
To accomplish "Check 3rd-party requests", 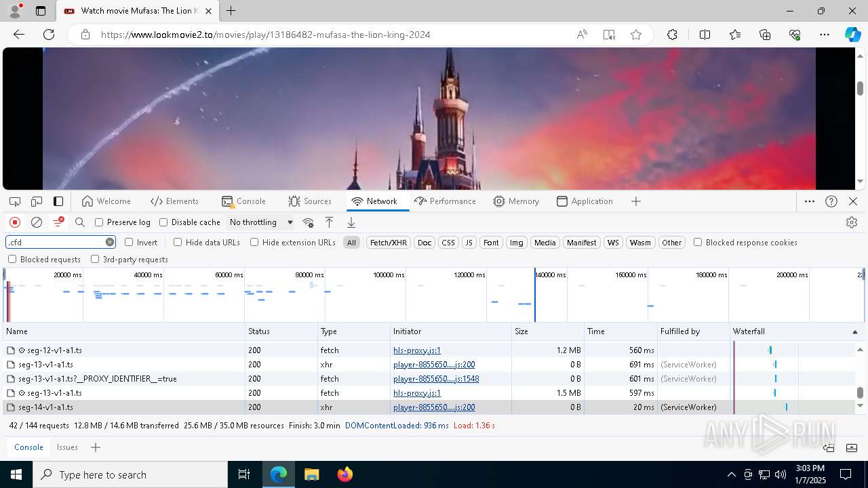I will coord(95,259).
